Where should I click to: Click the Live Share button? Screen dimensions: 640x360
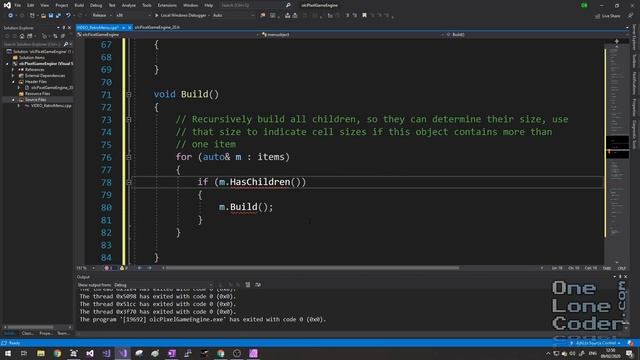click(x=608, y=16)
